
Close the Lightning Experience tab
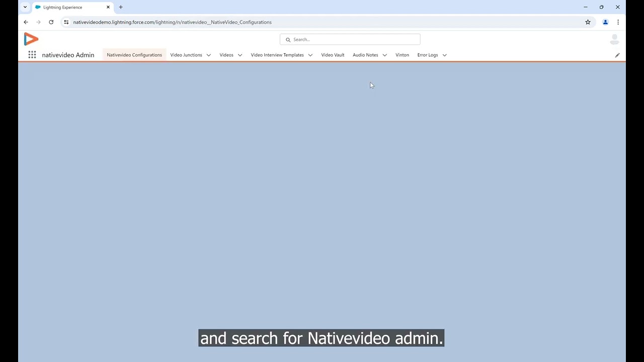point(108,7)
